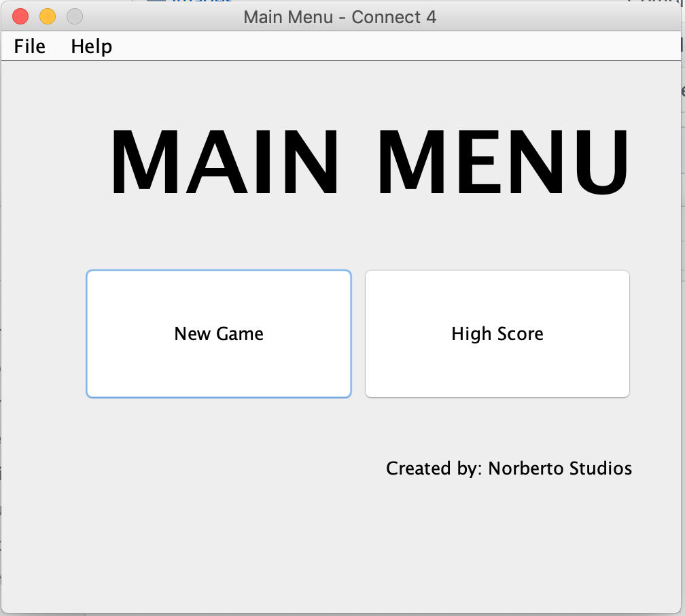685x616 pixels.
Task: Open File menu to find exit option
Action: (29, 46)
